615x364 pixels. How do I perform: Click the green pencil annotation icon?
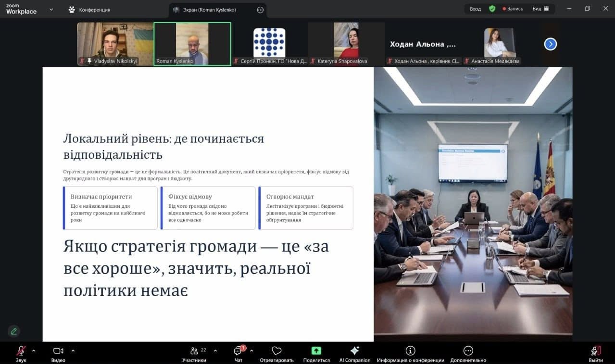(14, 331)
